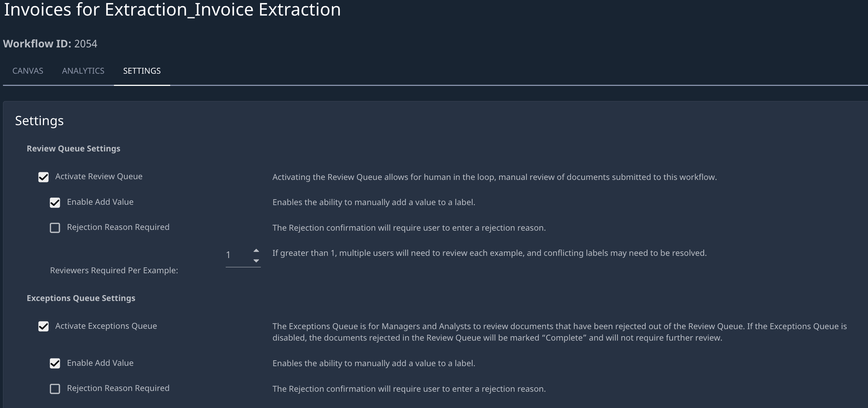Uncheck the Activate Exceptions Queue checkbox
868x408 pixels.
[44, 327]
